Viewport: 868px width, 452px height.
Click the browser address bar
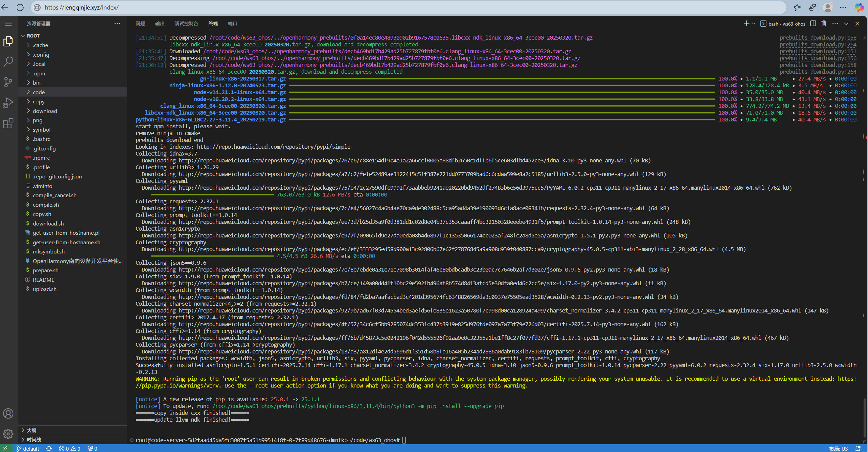pos(204,7)
